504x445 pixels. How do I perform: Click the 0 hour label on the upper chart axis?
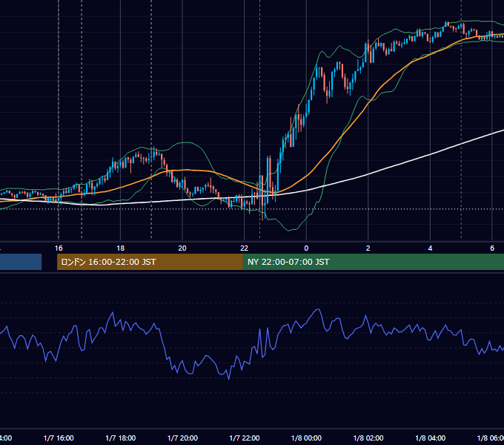pyautogui.click(x=306, y=248)
